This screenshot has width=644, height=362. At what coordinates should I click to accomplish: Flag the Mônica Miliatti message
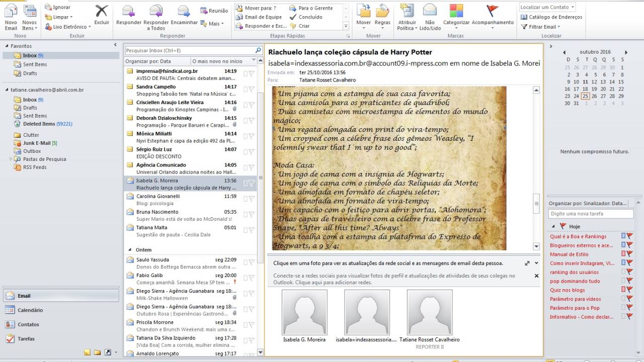(251, 136)
